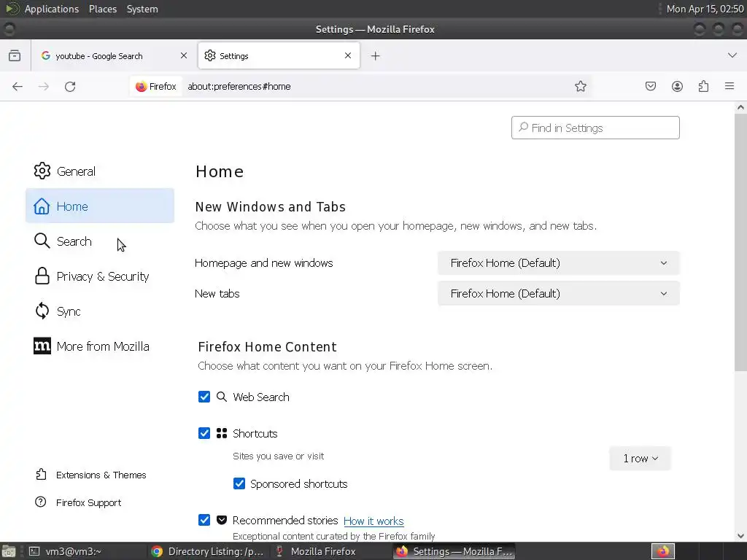Image resolution: width=747 pixels, height=560 pixels.
Task: Uncheck the Web Search checkbox
Action: pos(204,397)
